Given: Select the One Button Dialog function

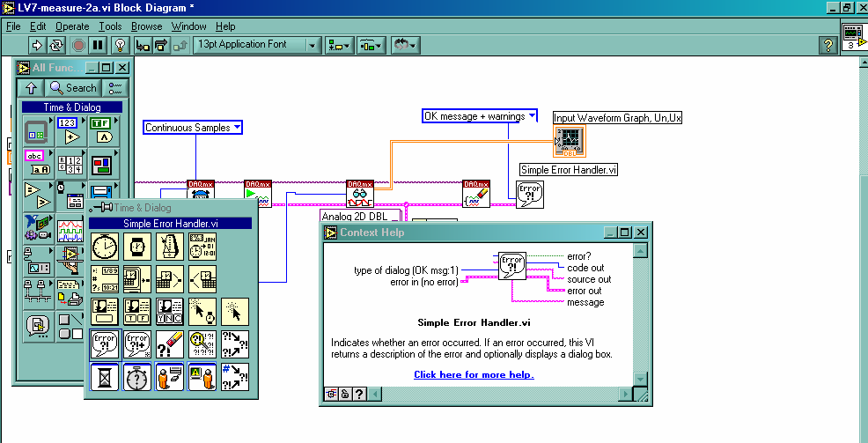Looking at the screenshot, I should tap(105, 312).
